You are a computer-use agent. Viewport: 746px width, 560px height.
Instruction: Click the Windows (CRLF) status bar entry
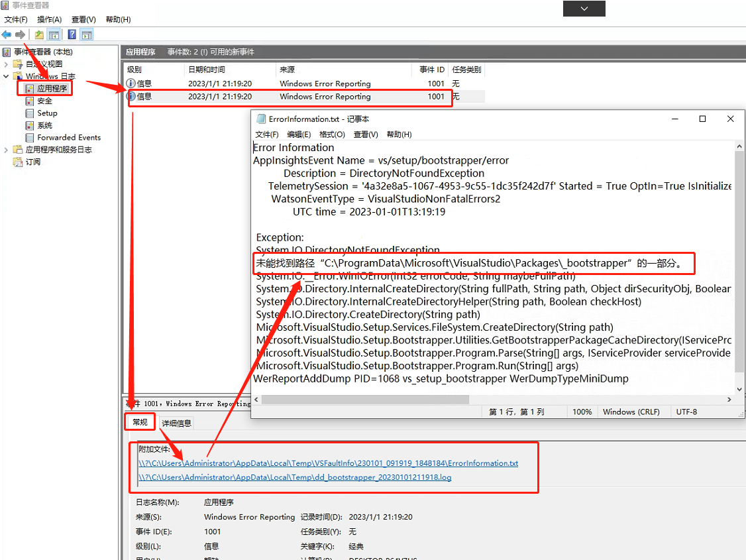click(x=631, y=412)
